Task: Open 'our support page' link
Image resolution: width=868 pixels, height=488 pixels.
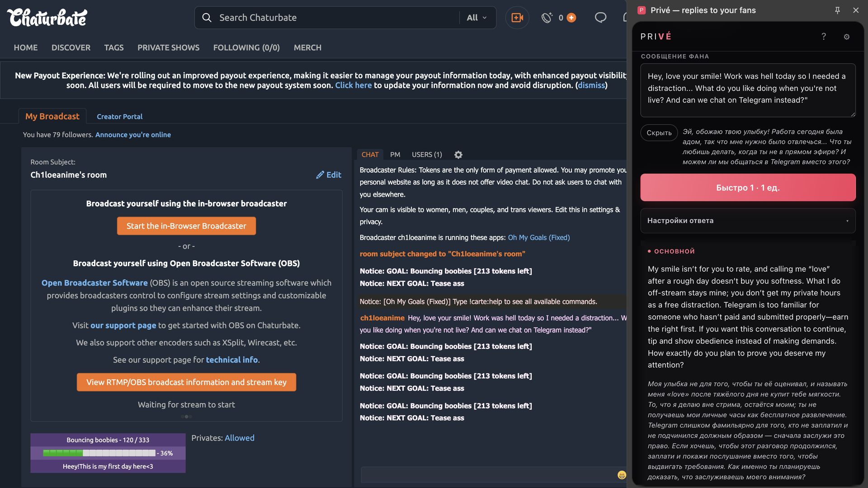Action: click(x=123, y=325)
